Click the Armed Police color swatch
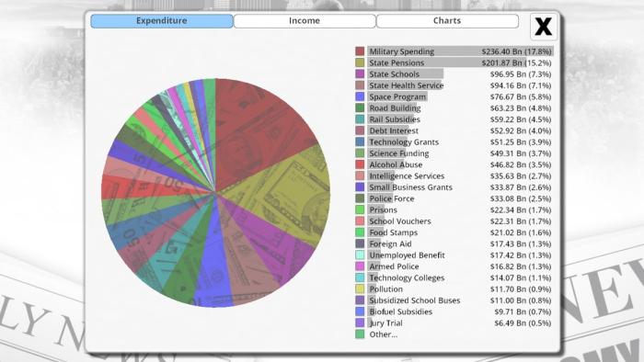 coord(360,266)
